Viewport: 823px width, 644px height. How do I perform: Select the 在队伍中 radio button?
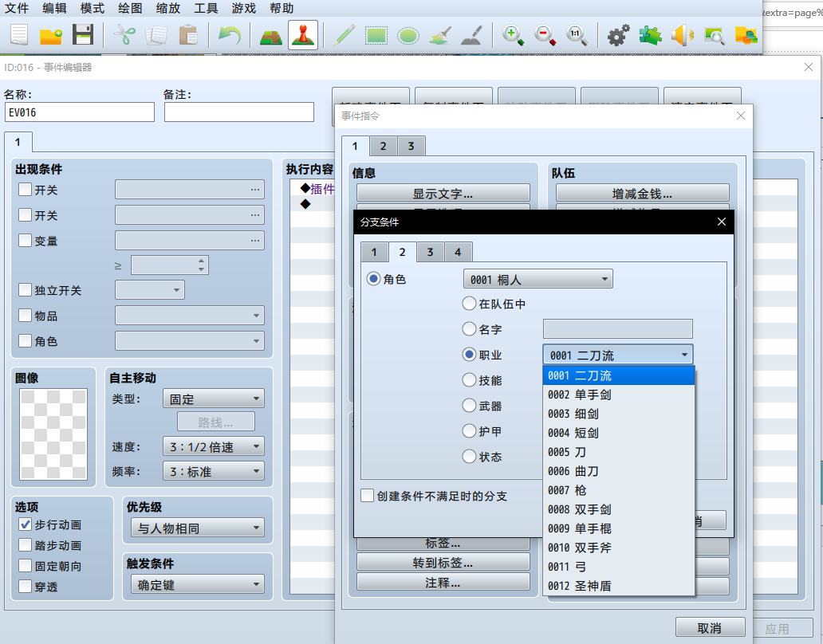[x=469, y=304]
